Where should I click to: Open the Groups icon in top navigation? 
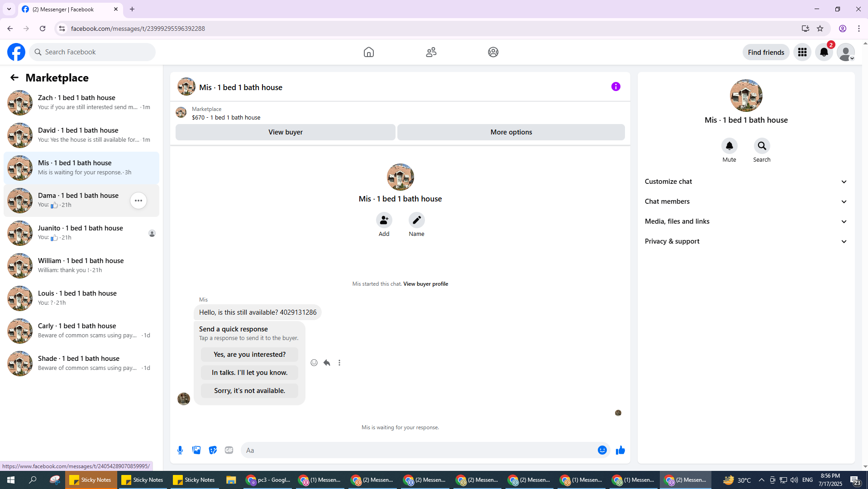493,52
